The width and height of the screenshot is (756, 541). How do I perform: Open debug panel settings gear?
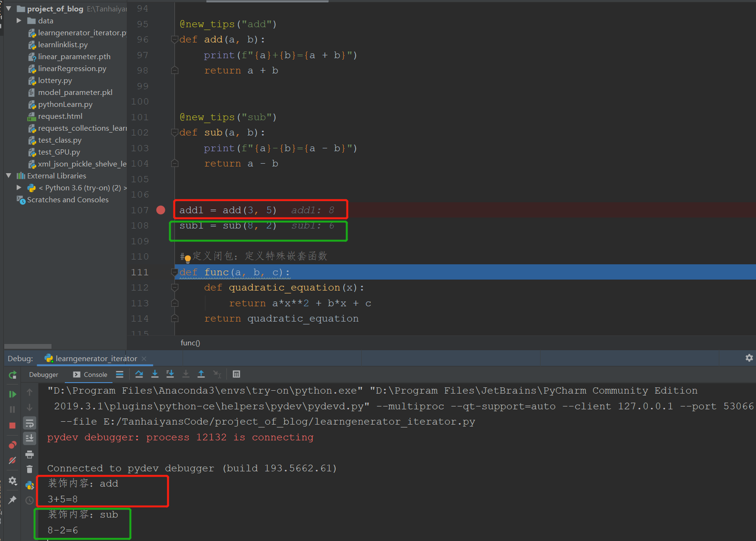point(749,358)
